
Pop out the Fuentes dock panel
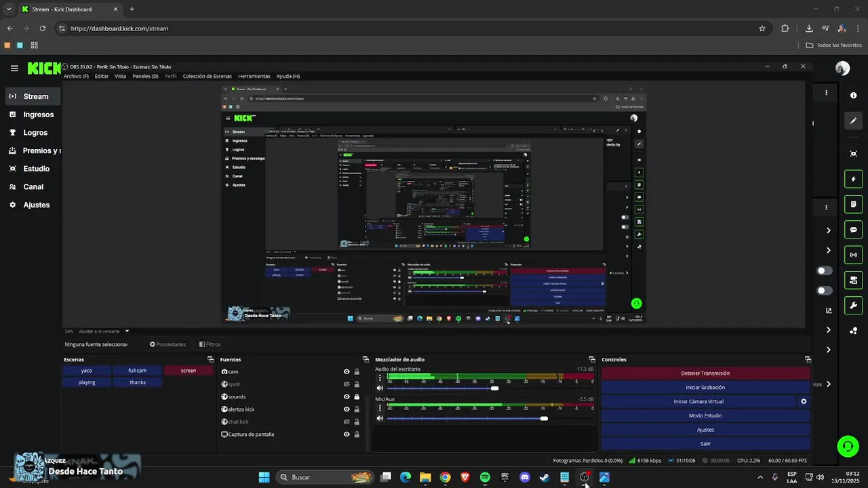pyautogui.click(x=366, y=359)
